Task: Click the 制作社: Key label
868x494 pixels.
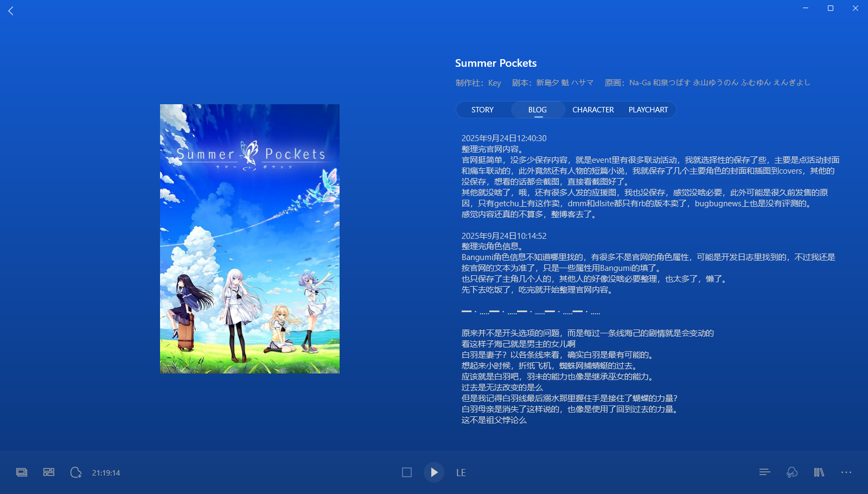Action: (478, 83)
